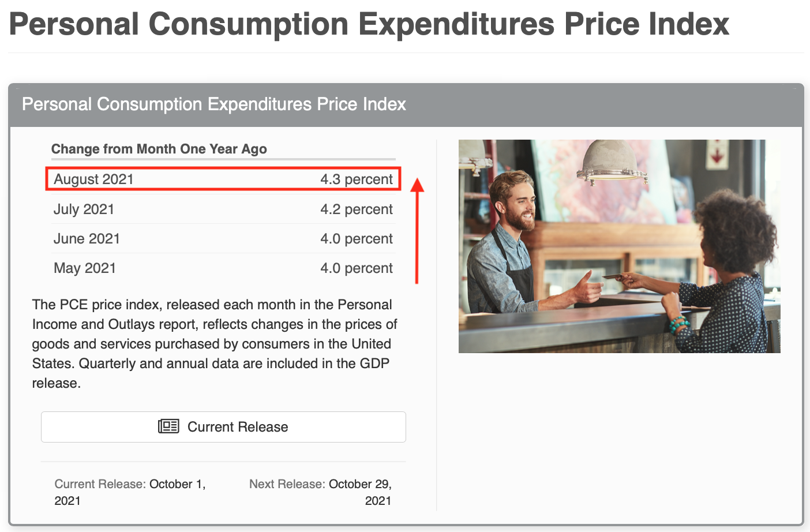This screenshot has height=532, width=810.
Task: Click the July 2021 data row
Action: (x=223, y=209)
